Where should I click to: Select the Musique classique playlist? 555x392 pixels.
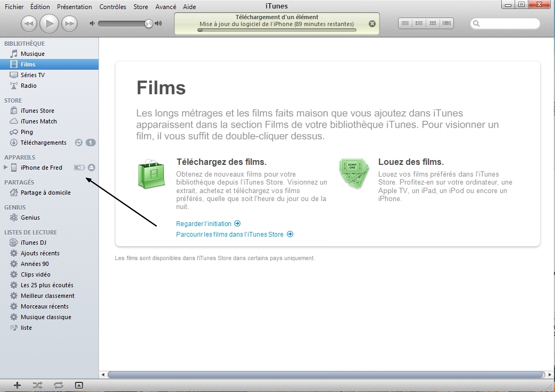pyautogui.click(x=49, y=317)
